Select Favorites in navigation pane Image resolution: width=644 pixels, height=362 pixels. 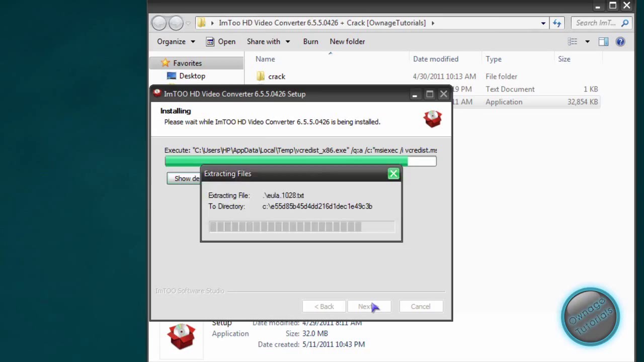(x=187, y=63)
